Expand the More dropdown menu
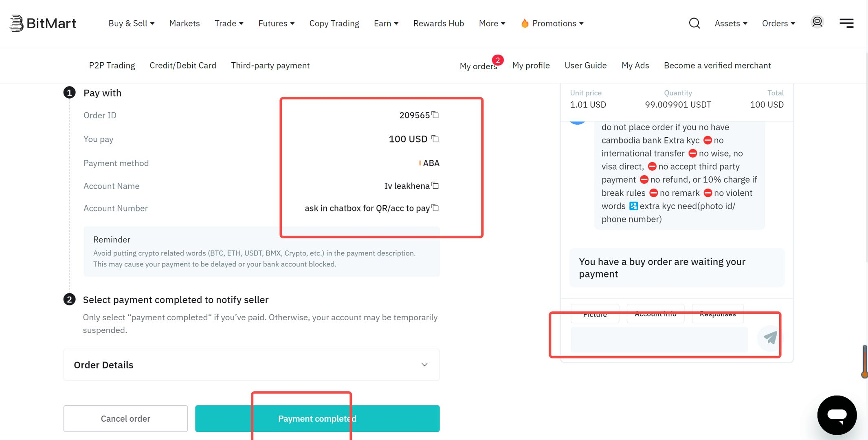 click(492, 23)
